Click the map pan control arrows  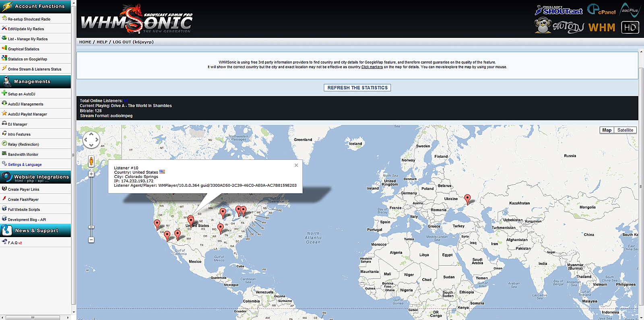[x=91, y=140]
